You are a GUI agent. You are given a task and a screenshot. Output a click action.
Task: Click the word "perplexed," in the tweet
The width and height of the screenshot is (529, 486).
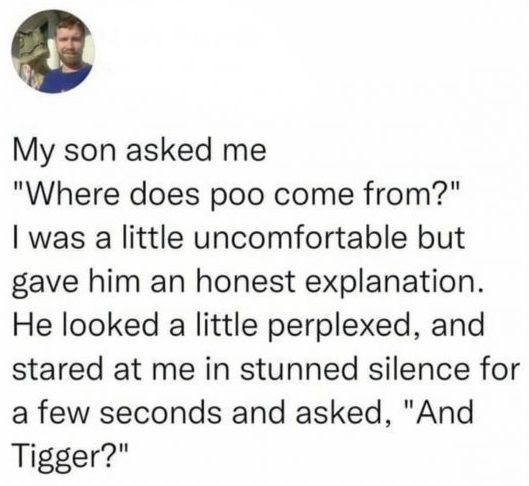[x=345, y=328]
